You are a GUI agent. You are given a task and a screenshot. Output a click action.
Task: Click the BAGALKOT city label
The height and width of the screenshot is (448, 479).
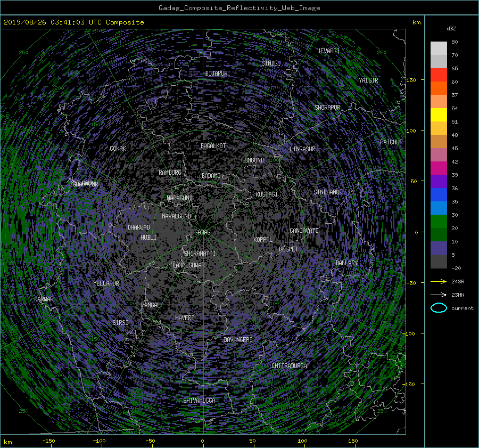coord(213,146)
